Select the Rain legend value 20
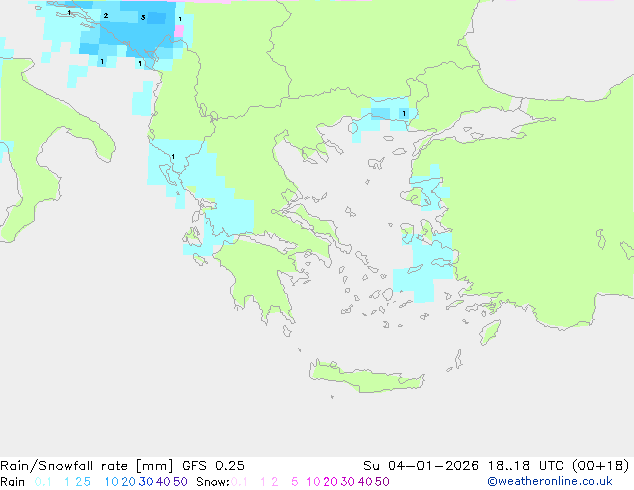This screenshot has height=490, width=634. pos(129,482)
